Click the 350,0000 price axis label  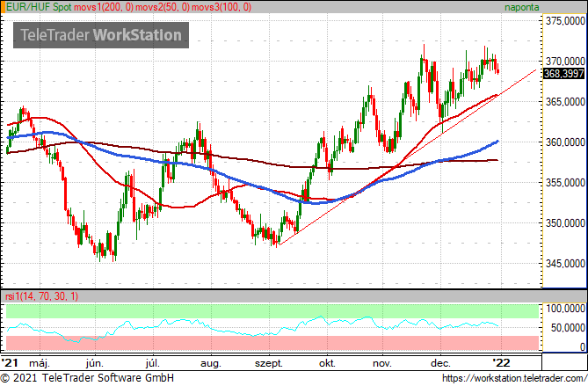click(565, 223)
